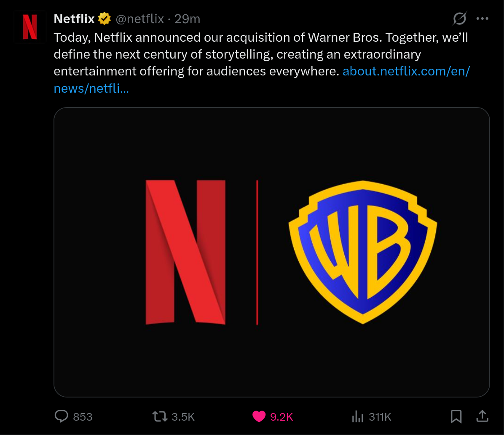Click the 9.2K likes count
Image resolution: width=504 pixels, height=435 pixels.
tap(281, 417)
